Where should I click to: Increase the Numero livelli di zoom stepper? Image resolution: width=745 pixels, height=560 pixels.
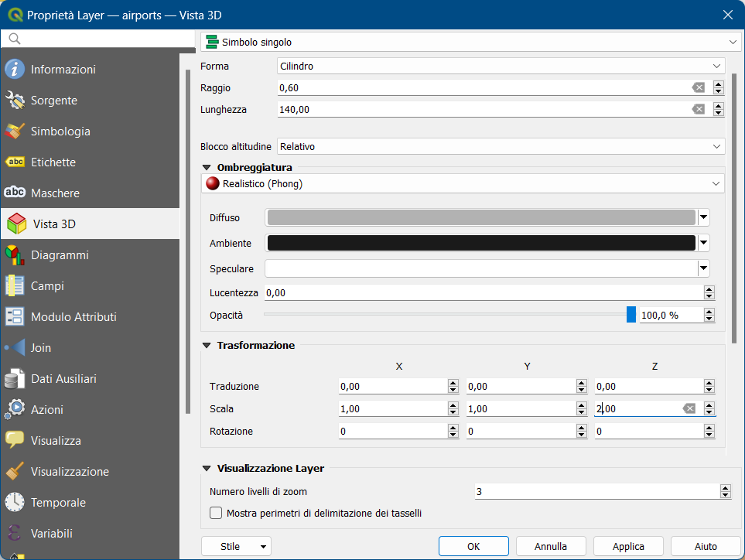(x=725, y=488)
